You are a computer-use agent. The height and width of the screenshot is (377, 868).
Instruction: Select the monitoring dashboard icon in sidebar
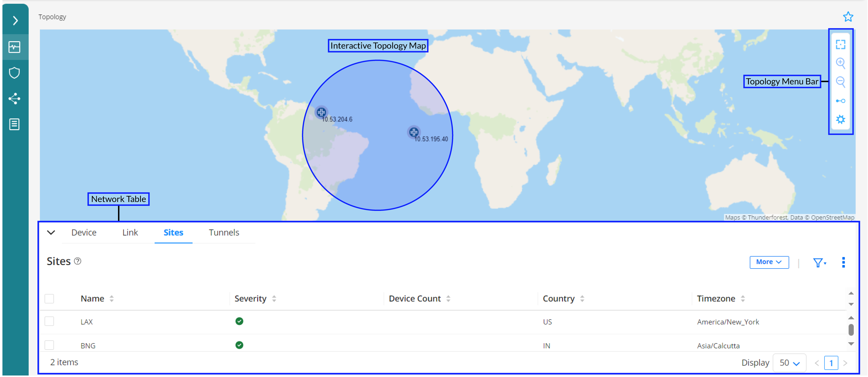click(14, 47)
